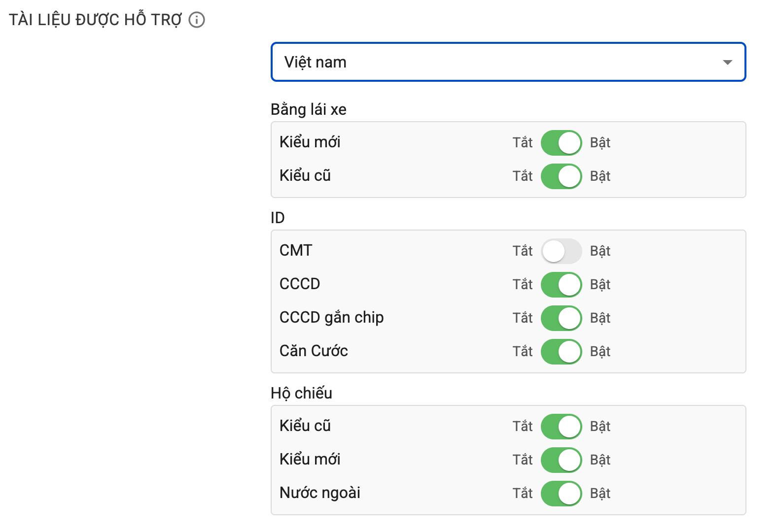The width and height of the screenshot is (777, 532).
Task: Click the "Bằng lái xe" section heading
Action: (308, 109)
